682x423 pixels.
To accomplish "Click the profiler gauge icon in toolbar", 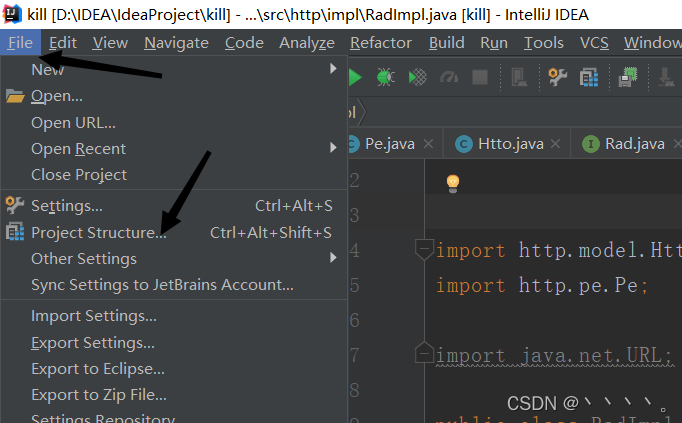I will click(x=449, y=77).
